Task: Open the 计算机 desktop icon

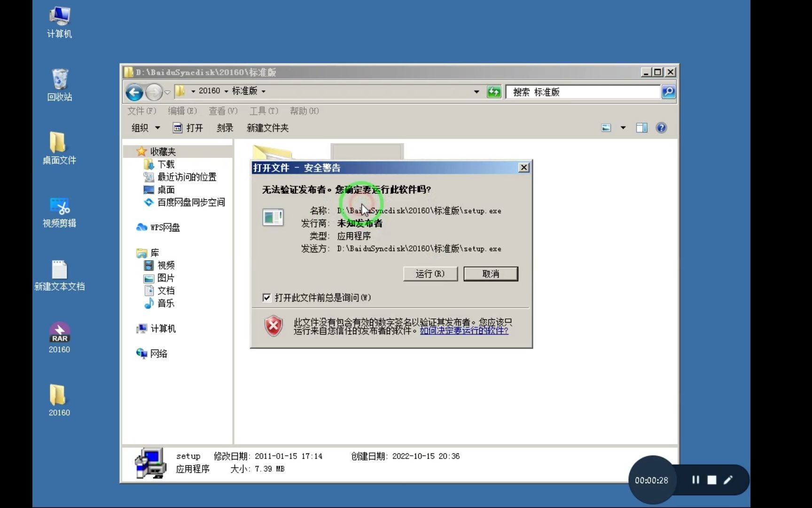Action: click(59, 22)
